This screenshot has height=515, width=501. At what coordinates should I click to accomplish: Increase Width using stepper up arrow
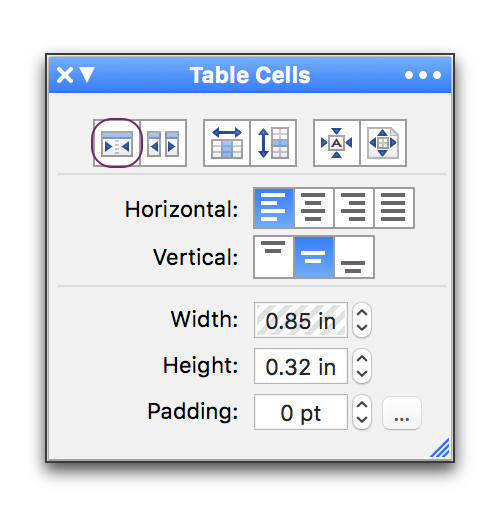362,313
